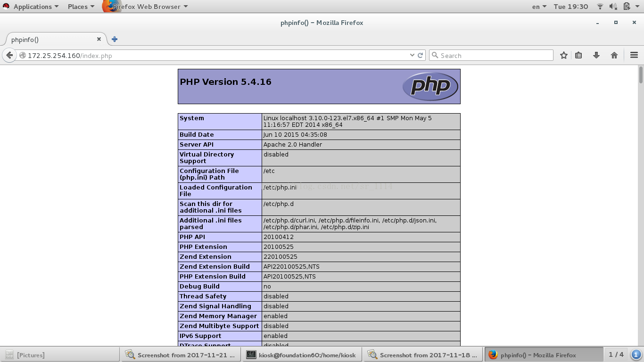Open the Firefox hamburger menu
The height and width of the screenshot is (362, 644).
pyautogui.click(x=634, y=55)
